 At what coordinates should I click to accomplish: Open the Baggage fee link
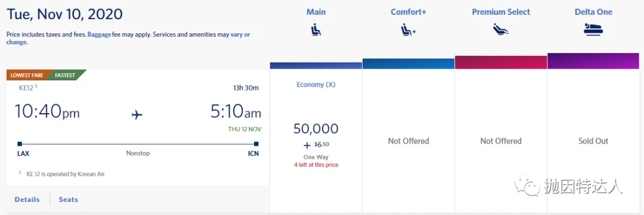[99, 35]
